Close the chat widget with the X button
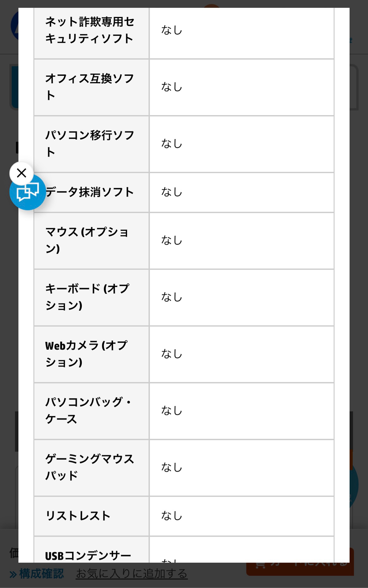Image resolution: width=368 pixels, height=588 pixels. pyautogui.click(x=21, y=173)
